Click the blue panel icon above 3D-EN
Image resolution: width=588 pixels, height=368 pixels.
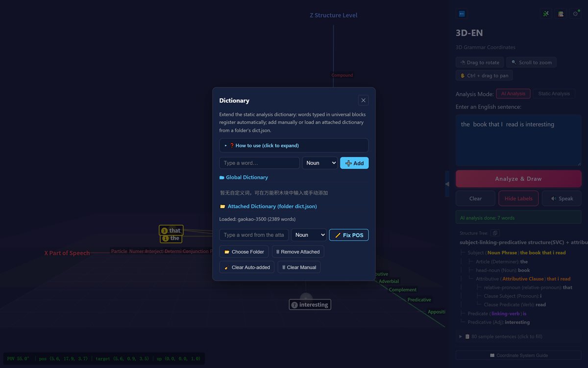point(462,14)
